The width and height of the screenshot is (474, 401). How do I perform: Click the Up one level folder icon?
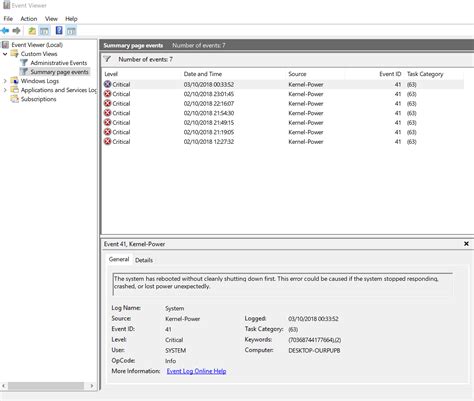click(x=32, y=31)
